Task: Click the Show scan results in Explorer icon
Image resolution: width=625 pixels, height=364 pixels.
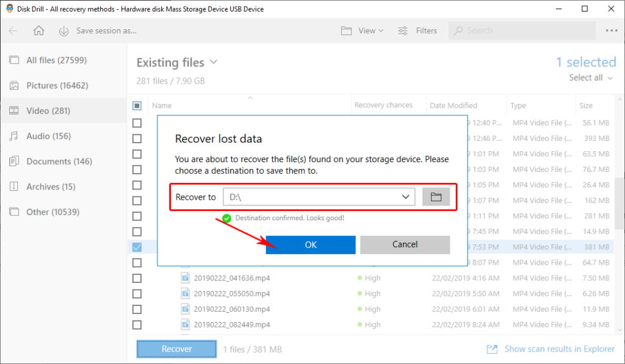Action: click(x=492, y=349)
